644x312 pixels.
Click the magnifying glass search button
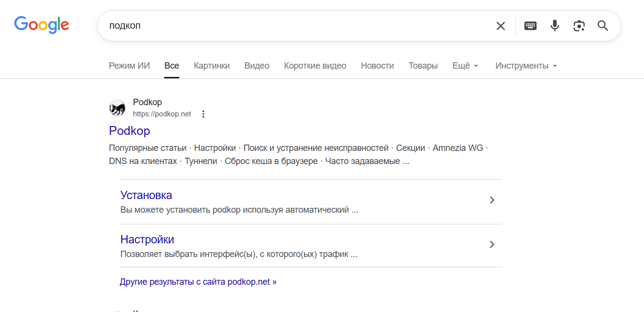pos(603,26)
